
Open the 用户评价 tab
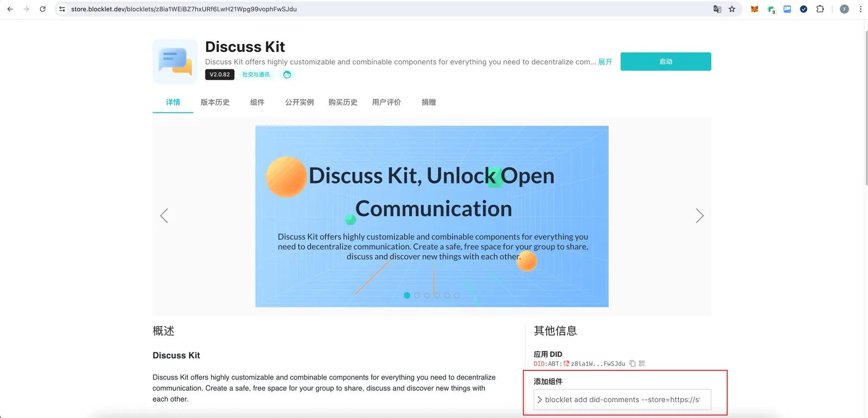click(386, 102)
